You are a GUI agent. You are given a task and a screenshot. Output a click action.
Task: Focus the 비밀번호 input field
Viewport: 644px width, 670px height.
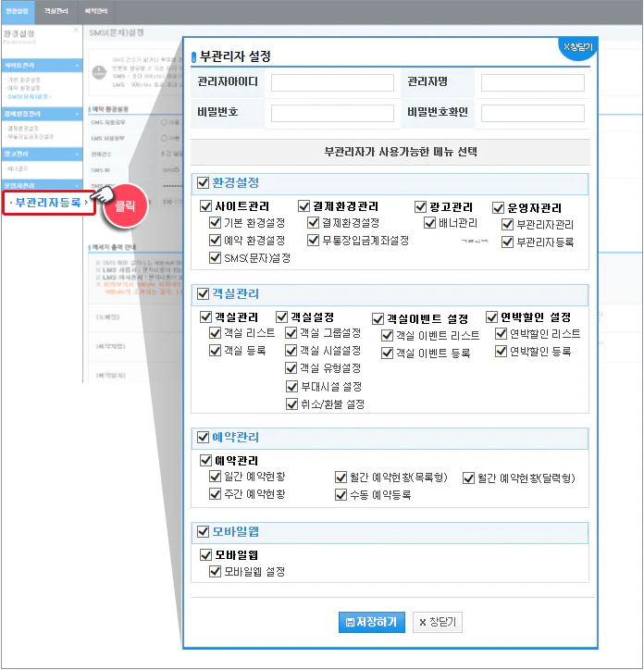pyautogui.click(x=332, y=114)
